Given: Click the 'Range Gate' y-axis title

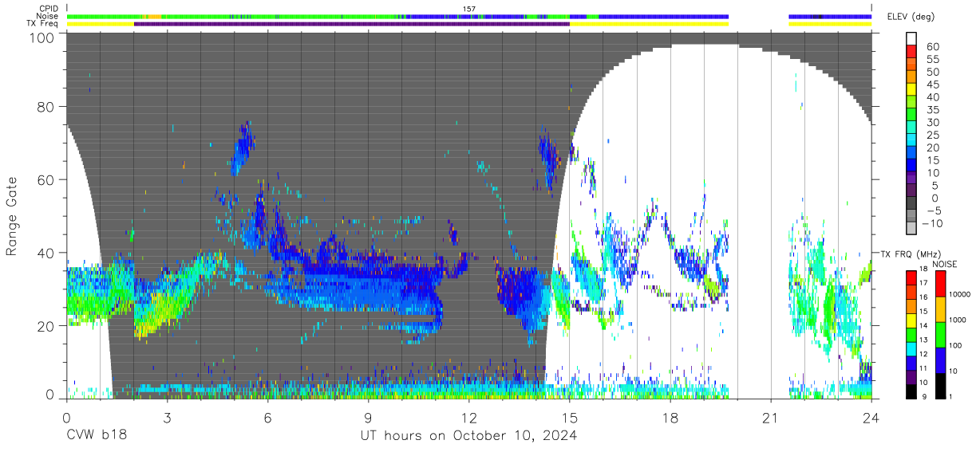Looking at the screenshot, I should 11,217.
